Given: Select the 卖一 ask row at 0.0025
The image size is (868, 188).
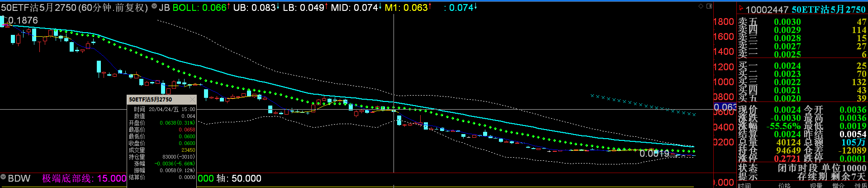Looking at the screenshot, I should [x=802, y=54].
